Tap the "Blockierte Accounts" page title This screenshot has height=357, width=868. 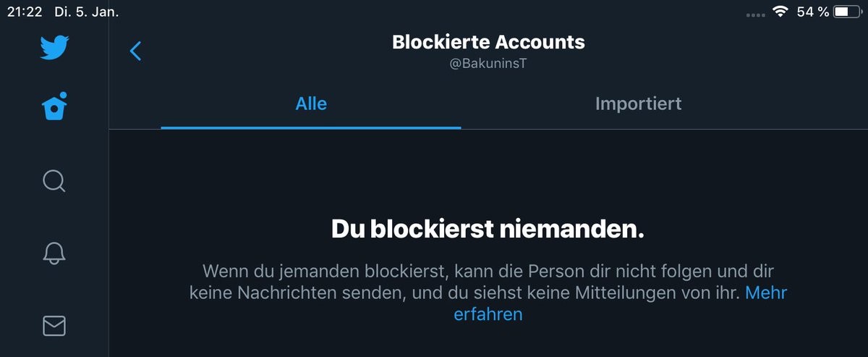(488, 42)
